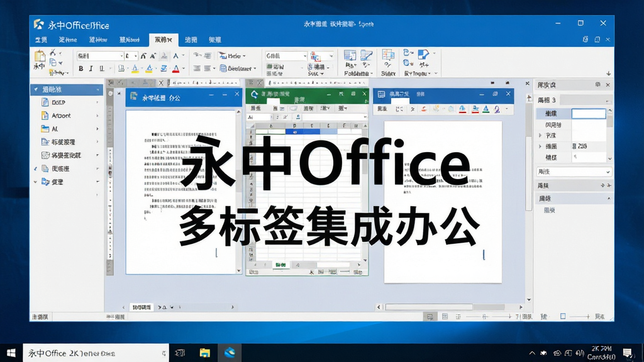The height and width of the screenshot is (362, 644).
Task: Click the large Paste clipboard icon
Action: tap(40, 56)
